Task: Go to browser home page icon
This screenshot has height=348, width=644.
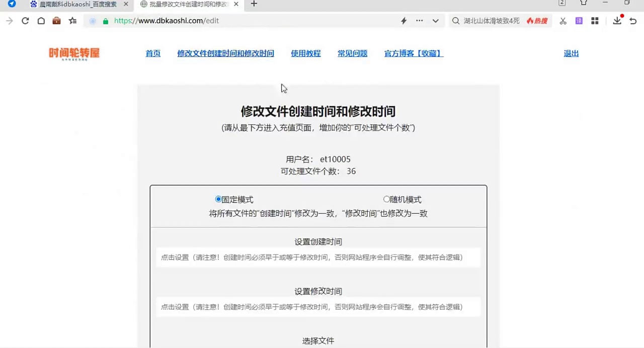Action: coord(41,21)
